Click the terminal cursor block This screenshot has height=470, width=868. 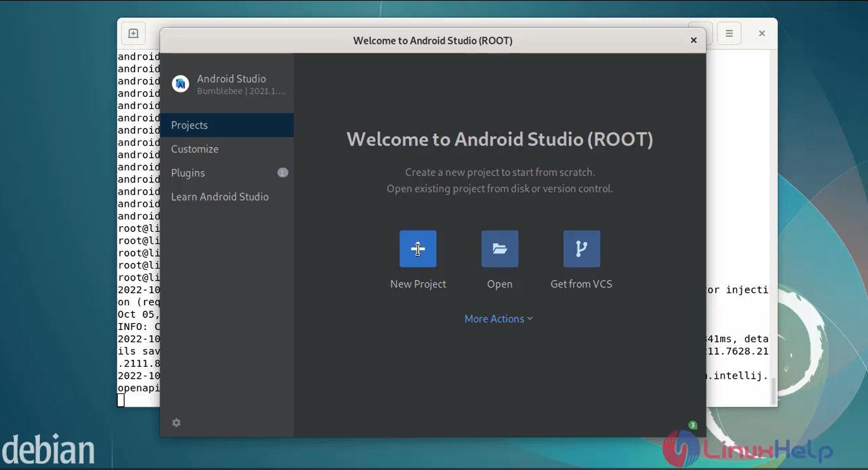point(121,400)
